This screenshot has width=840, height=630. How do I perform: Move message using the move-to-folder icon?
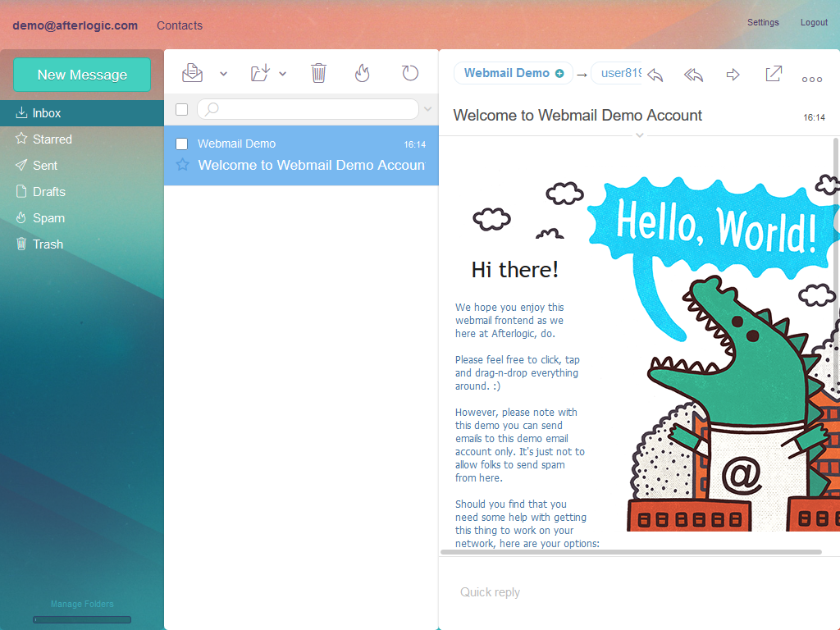pyautogui.click(x=259, y=73)
